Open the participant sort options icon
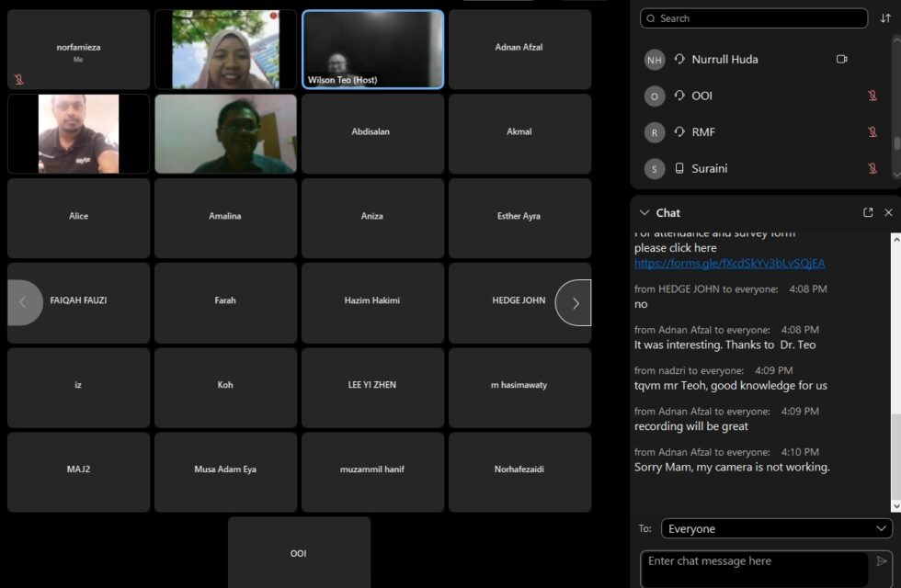Image resolution: width=901 pixels, height=588 pixels. [x=884, y=17]
